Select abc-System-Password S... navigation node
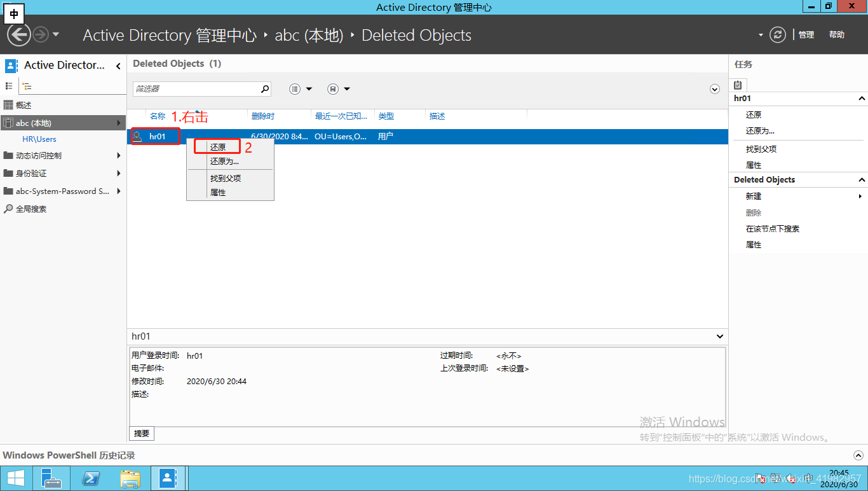Image resolution: width=868 pixels, height=491 pixels. (63, 191)
